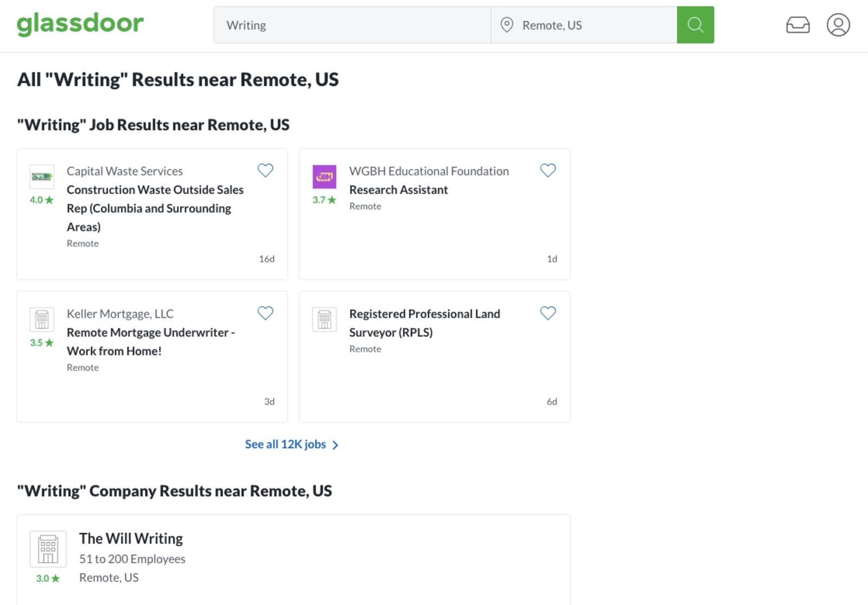
Task: Click the 3.7 star rating
Action: (324, 200)
